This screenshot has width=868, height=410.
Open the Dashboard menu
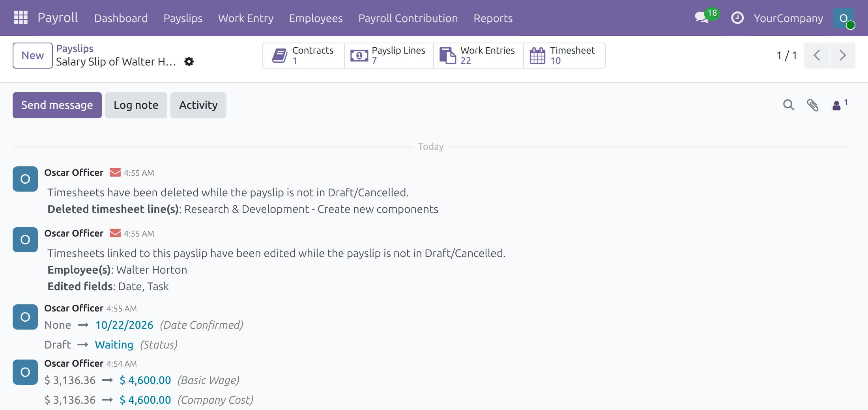121,18
